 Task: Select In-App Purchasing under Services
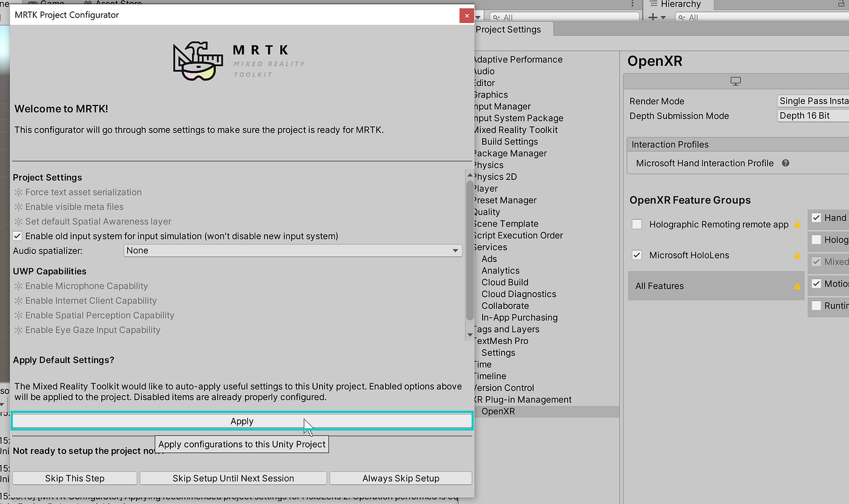pos(520,317)
